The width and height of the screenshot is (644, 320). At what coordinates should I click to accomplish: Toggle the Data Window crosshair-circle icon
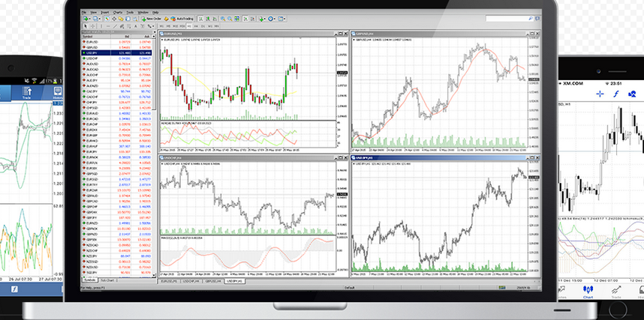[x=114, y=19]
